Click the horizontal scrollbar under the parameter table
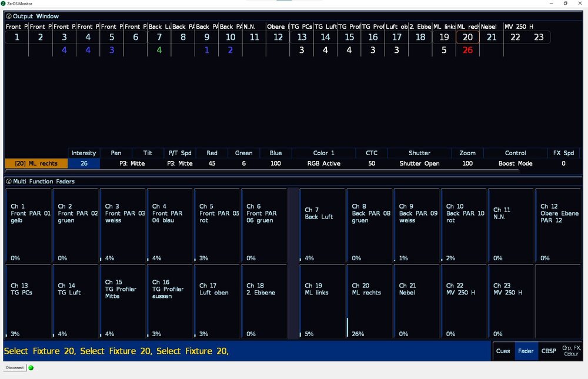The image size is (588, 379). click(262, 170)
